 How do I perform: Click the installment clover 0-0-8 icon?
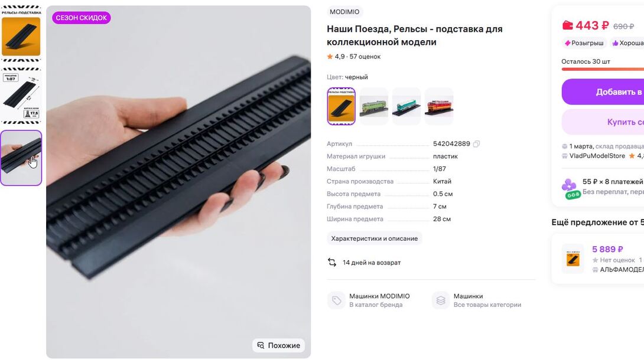coord(571,189)
